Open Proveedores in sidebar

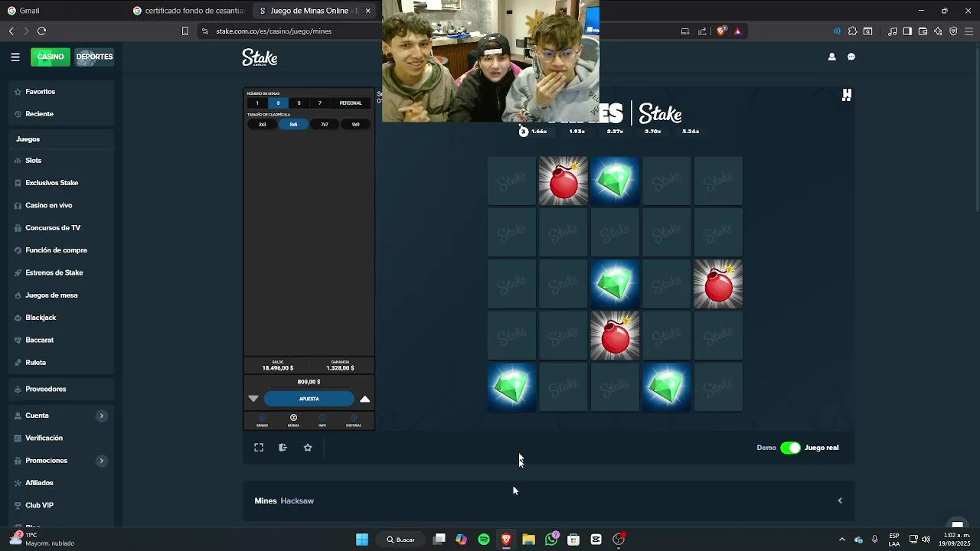coord(61,389)
